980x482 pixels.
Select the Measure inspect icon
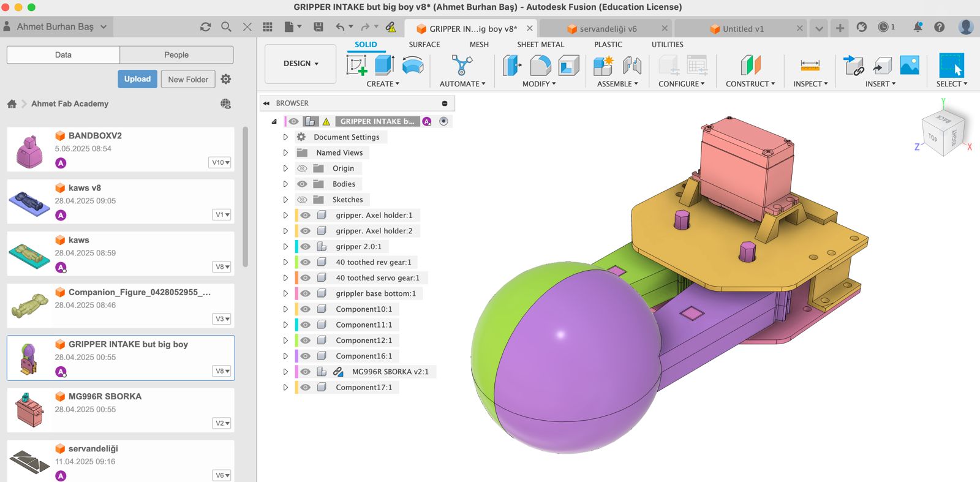[x=810, y=65]
